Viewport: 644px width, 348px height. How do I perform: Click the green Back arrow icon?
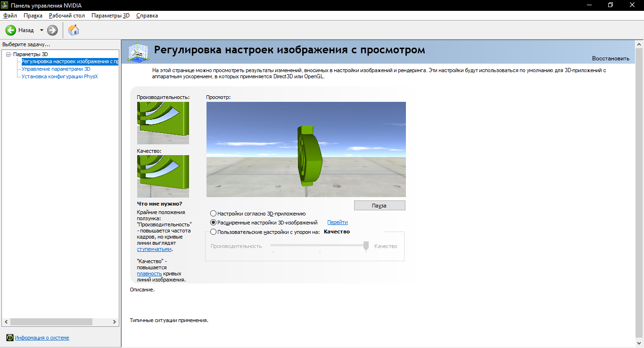pos(10,30)
